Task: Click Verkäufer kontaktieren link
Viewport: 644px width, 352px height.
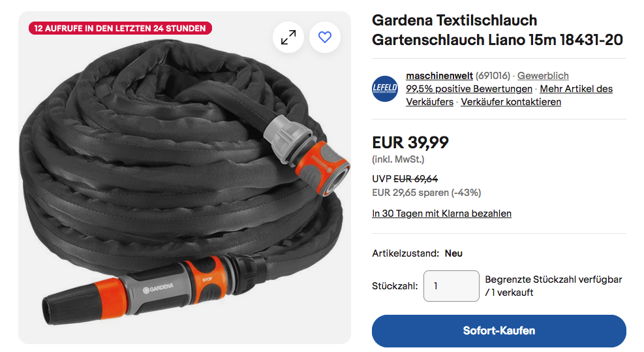Action: (510, 102)
